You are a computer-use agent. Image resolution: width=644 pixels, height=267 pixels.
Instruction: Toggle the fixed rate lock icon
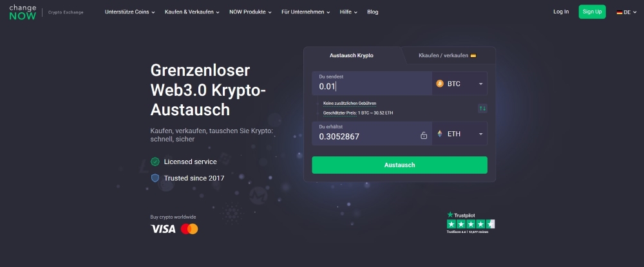pyautogui.click(x=424, y=135)
